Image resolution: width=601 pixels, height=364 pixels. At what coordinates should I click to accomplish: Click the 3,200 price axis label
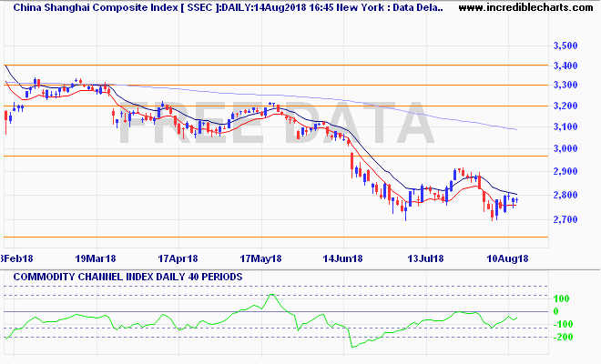coord(565,106)
